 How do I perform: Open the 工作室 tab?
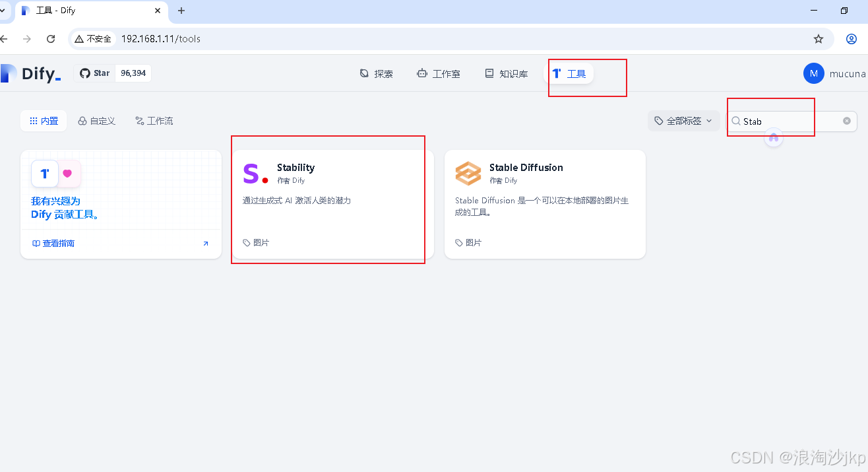pos(439,73)
